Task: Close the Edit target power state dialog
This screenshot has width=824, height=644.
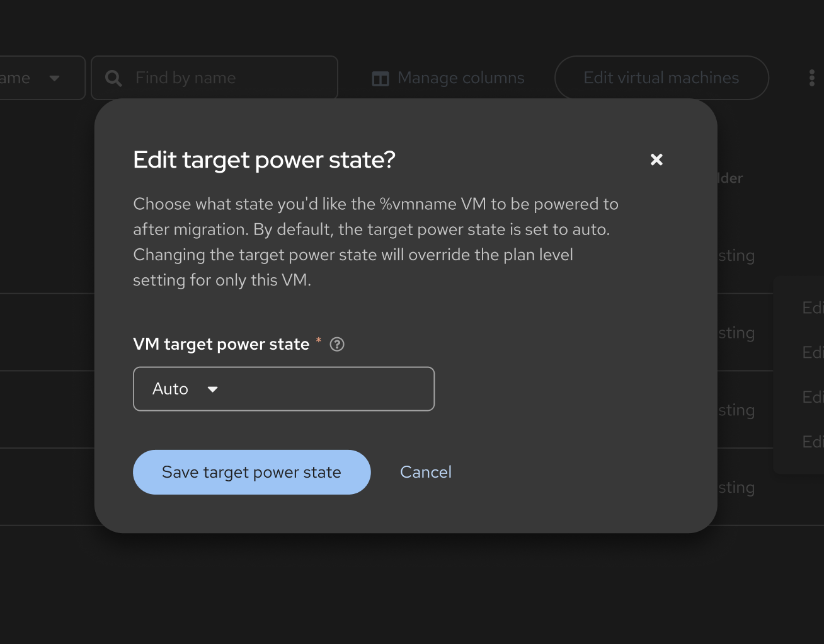Action: click(x=656, y=159)
